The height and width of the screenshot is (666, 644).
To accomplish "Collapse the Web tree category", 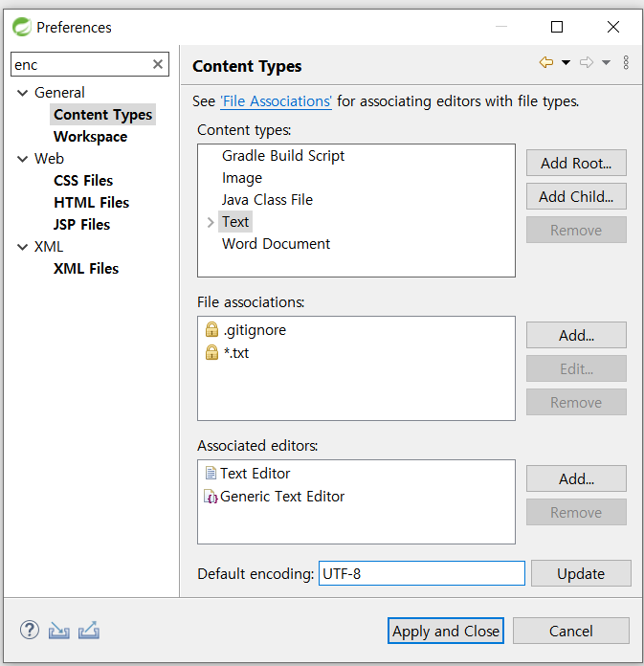I will pos(23,159).
